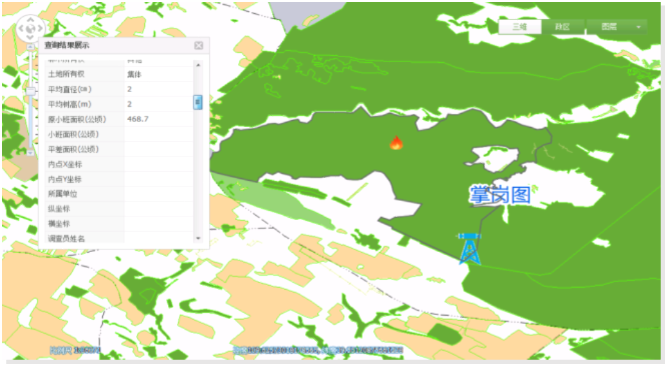Screen dimensions: 667x366
Task: Zoom in with the top zoom bar arrow
Action: click(x=30, y=47)
